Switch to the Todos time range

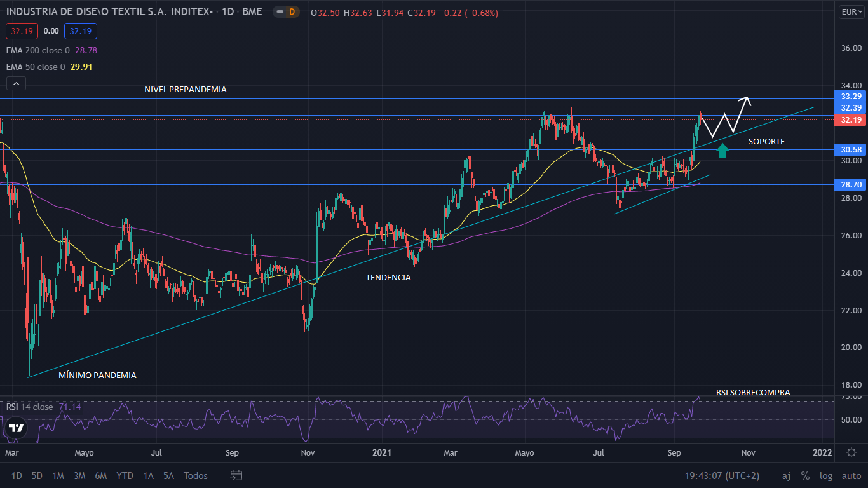tap(195, 476)
